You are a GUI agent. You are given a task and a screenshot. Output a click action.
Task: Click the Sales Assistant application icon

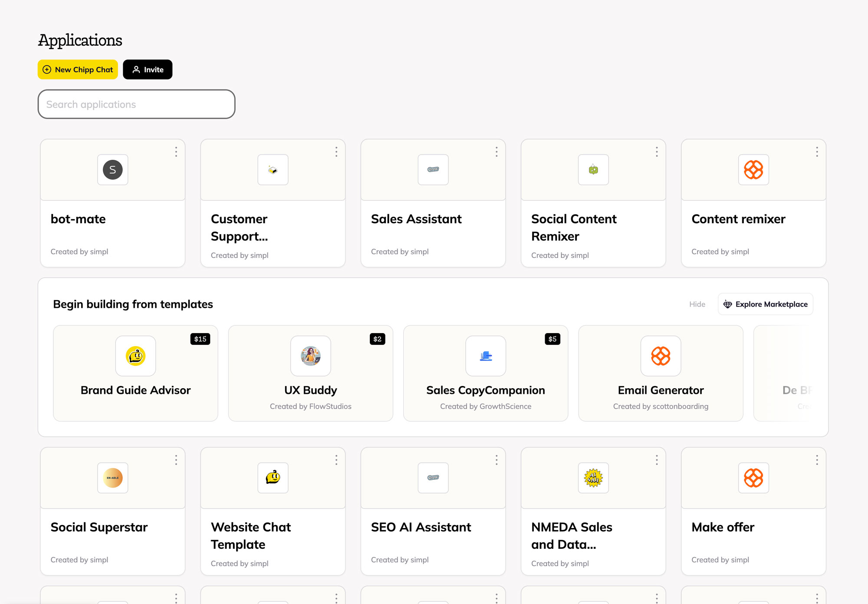pyautogui.click(x=433, y=169)
